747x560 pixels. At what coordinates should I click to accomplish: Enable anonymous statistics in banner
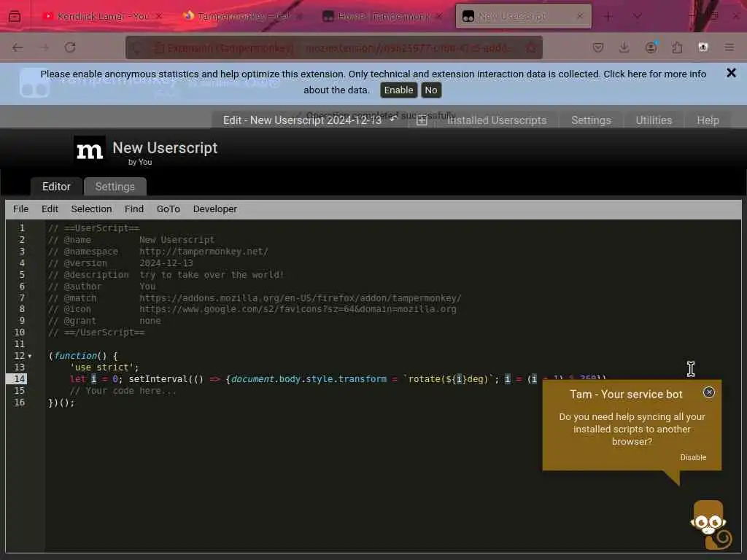click(399, 90)
